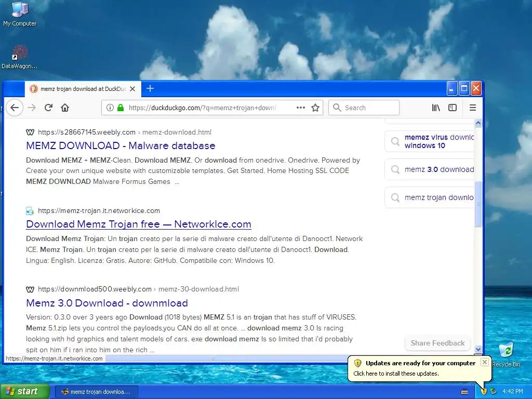The height and width of the screenshot is (399, 532).
Task: Close the memz trojan download tab
Action: 132,89
